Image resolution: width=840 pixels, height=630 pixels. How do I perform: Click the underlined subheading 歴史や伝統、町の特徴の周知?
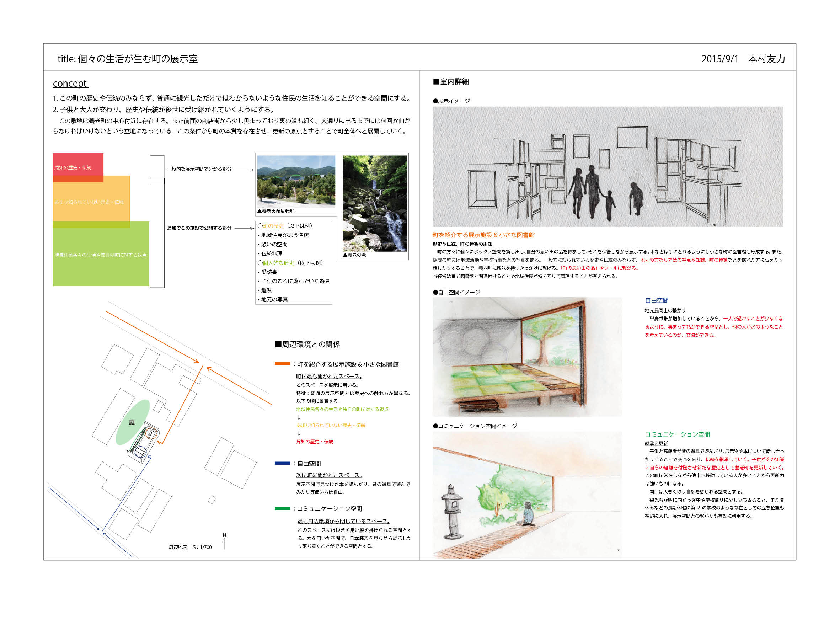click(462, 244)
